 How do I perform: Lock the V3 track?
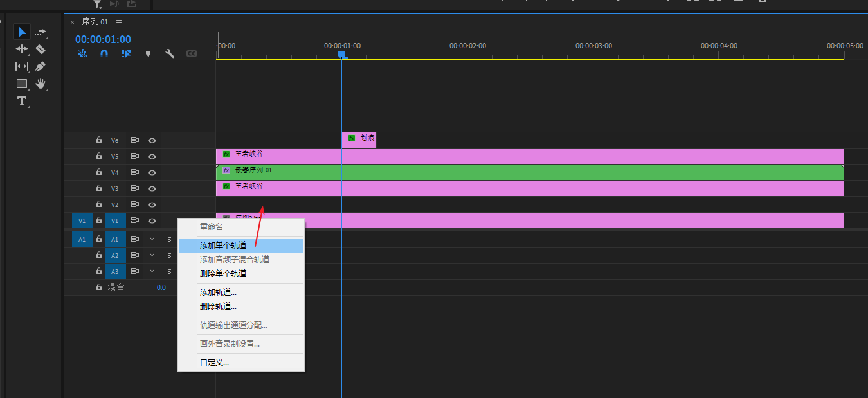tap(99, 188)
